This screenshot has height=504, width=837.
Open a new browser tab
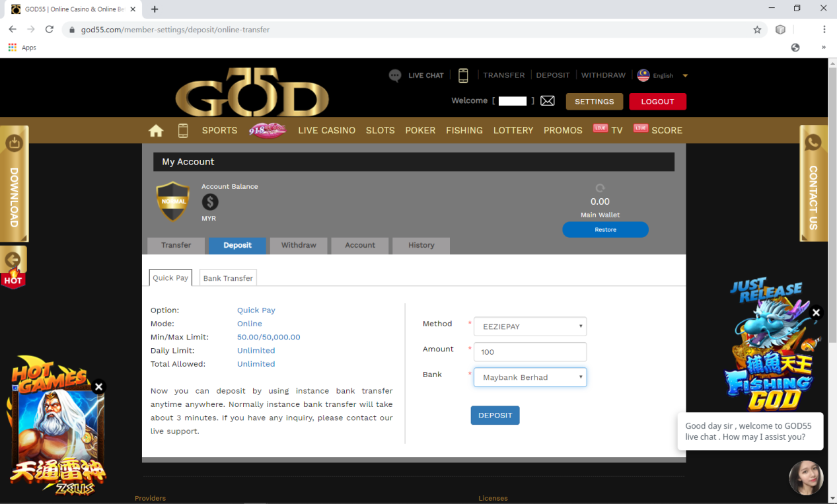click(x=155, y=9)
